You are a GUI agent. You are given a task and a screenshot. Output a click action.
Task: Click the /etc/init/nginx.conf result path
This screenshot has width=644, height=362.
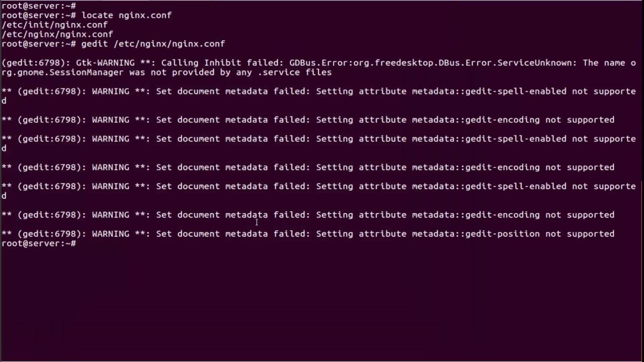(54, 25)
